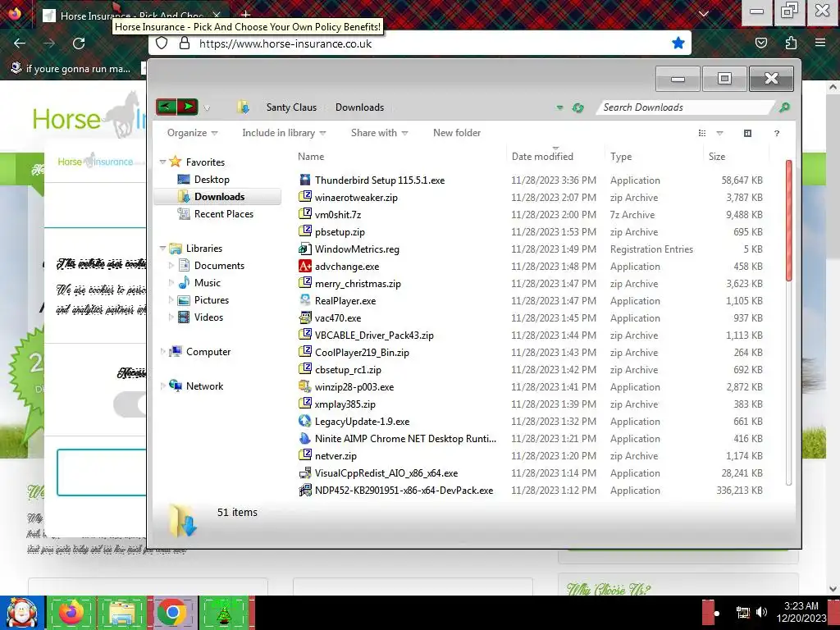Collapse the Favorites tree group
The height and width of the screenshot is (630, 840).
point(162,162)
